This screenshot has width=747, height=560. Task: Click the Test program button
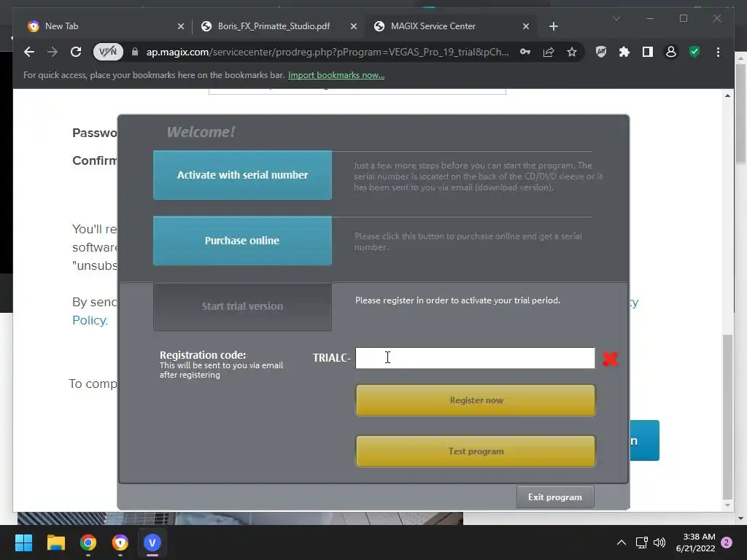tap(476, 451)
